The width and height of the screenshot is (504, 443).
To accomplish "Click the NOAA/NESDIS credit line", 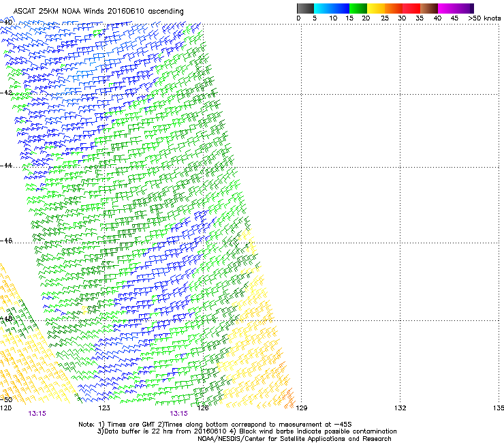I will tap(294, 439).
